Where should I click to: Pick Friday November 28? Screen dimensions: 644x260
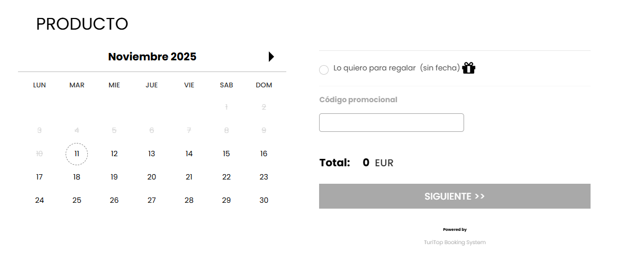coord(189,201)
